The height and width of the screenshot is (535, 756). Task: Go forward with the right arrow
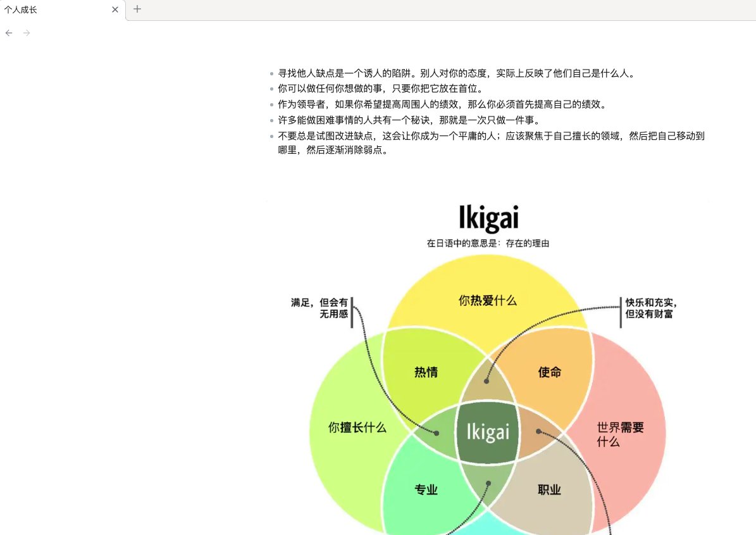click(27, 33)
